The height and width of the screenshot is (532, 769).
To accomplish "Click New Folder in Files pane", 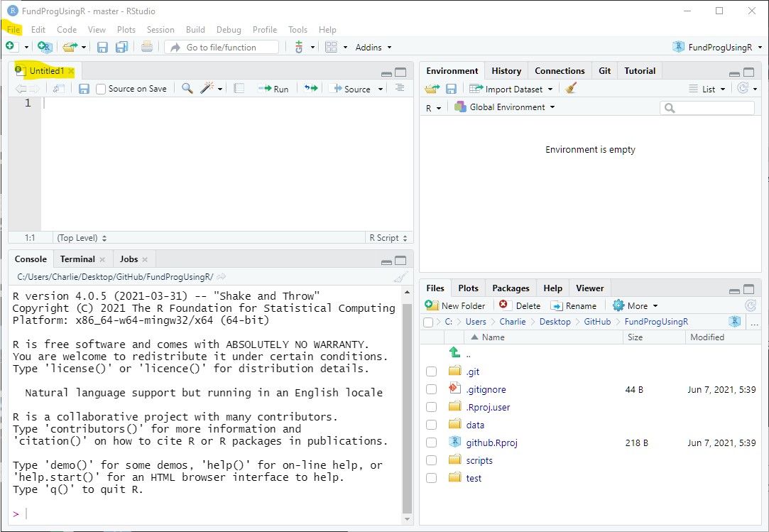I will pyautogui.click(x=455, y=305).
